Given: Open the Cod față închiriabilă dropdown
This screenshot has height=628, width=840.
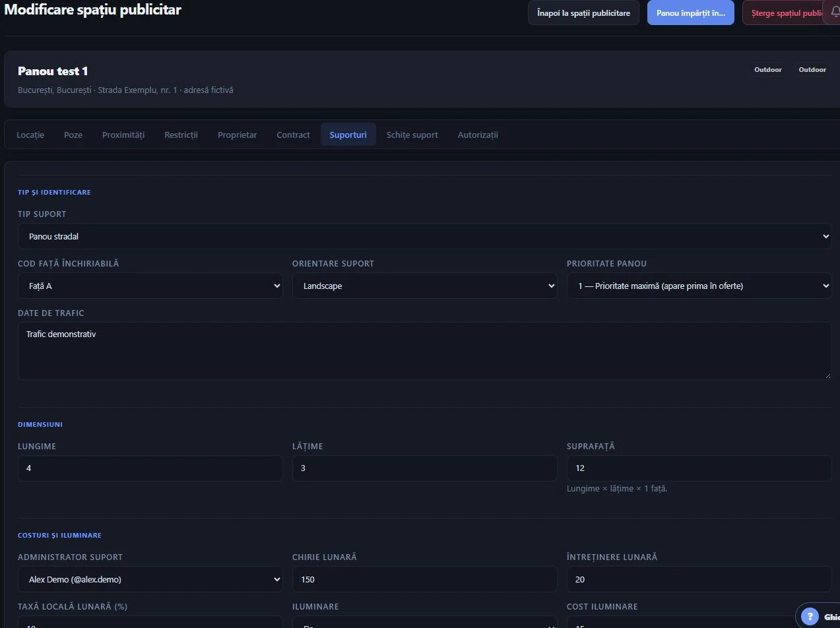Looking at the screenshot, I should (150, 286).
